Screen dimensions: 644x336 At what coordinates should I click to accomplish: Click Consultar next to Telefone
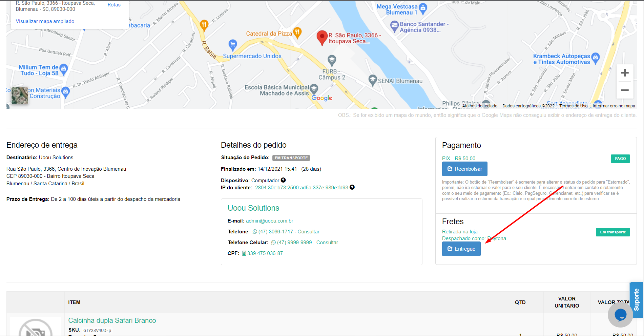coord(308,232)
